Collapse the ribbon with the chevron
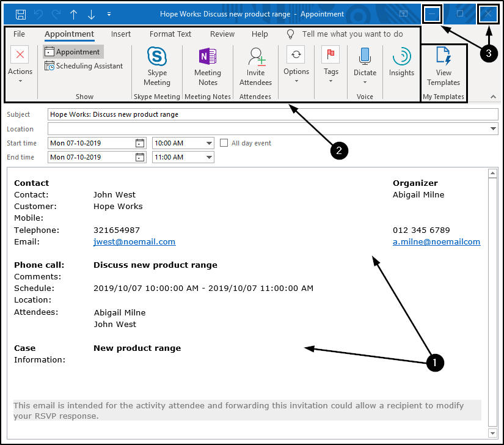Screen dimensions: 504x445 493,97
